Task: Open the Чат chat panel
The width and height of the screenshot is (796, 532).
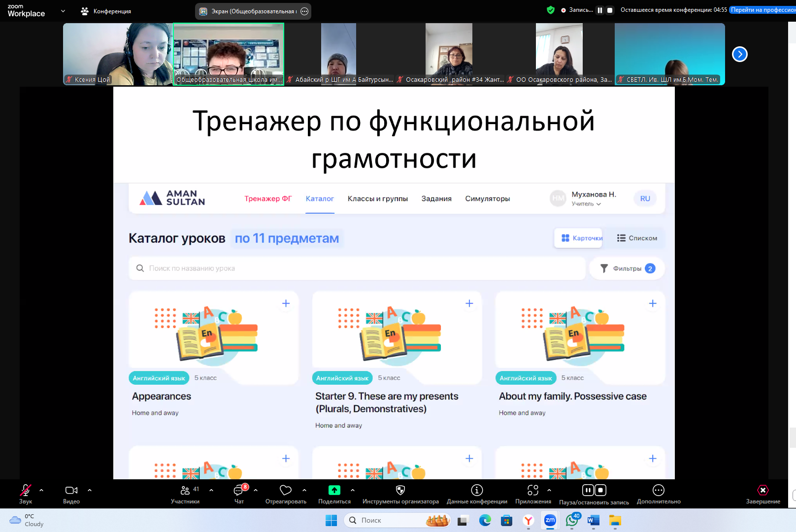Action: coord(239,491)
